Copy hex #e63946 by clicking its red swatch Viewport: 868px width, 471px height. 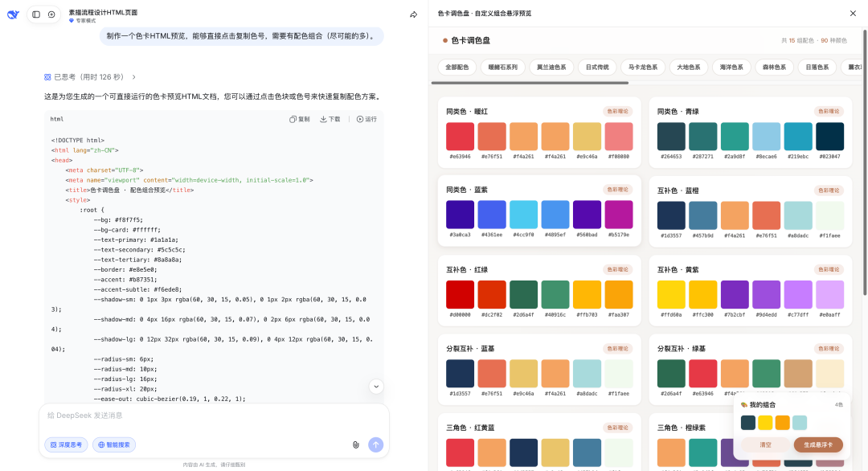coord(460,135)
